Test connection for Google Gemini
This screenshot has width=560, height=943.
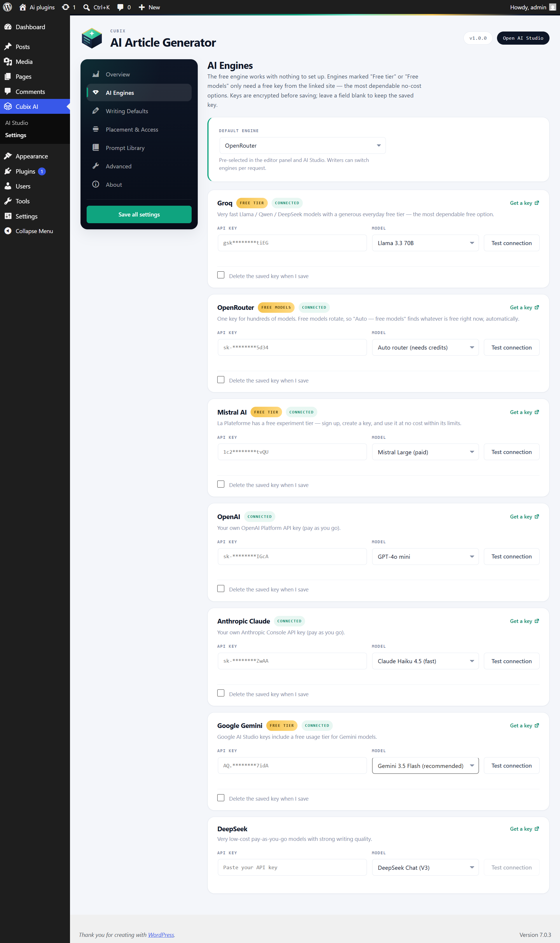point(511,765)
